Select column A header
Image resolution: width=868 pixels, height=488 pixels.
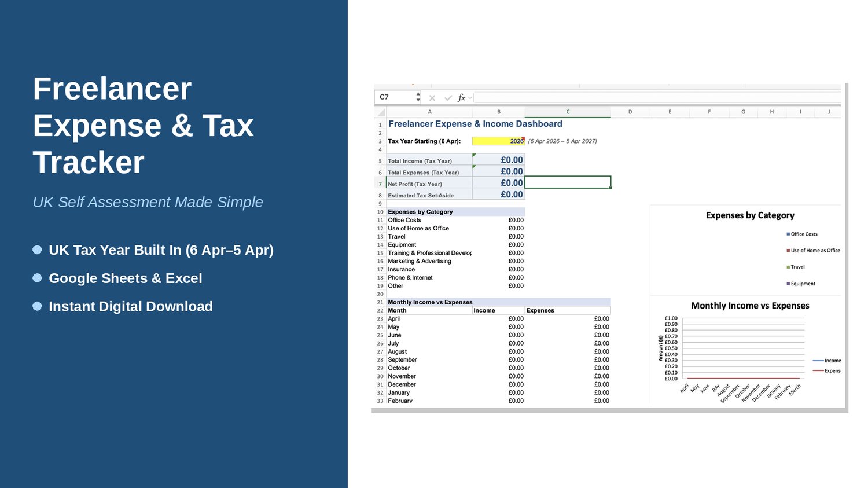[x=429, y=112]
